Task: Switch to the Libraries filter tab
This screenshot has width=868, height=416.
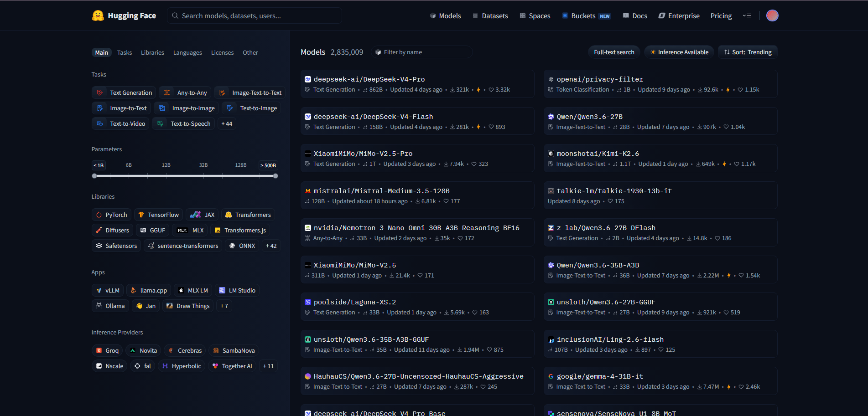Action: 152,52
